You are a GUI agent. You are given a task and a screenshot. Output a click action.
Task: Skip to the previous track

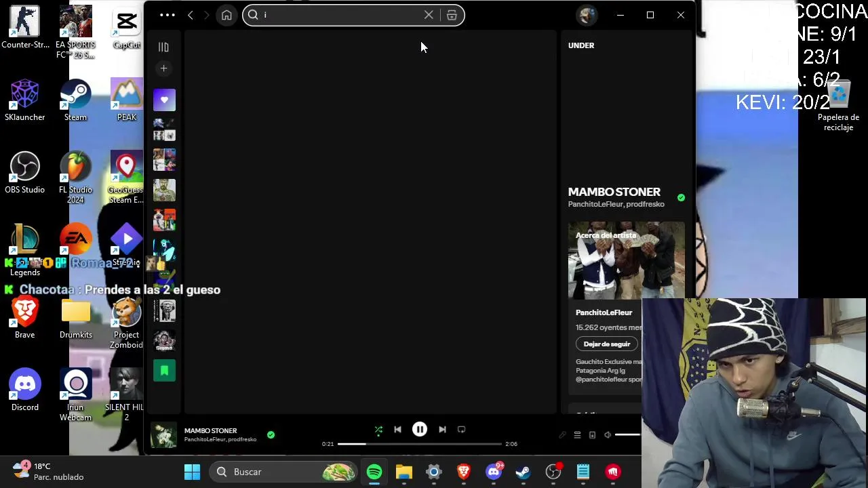[397, 430]
